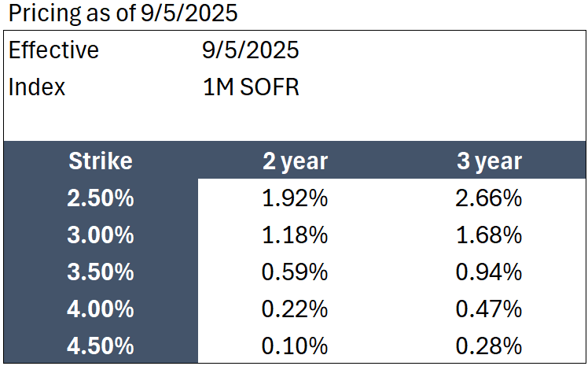Select the 3.00% strike row label

coord(101,235)
